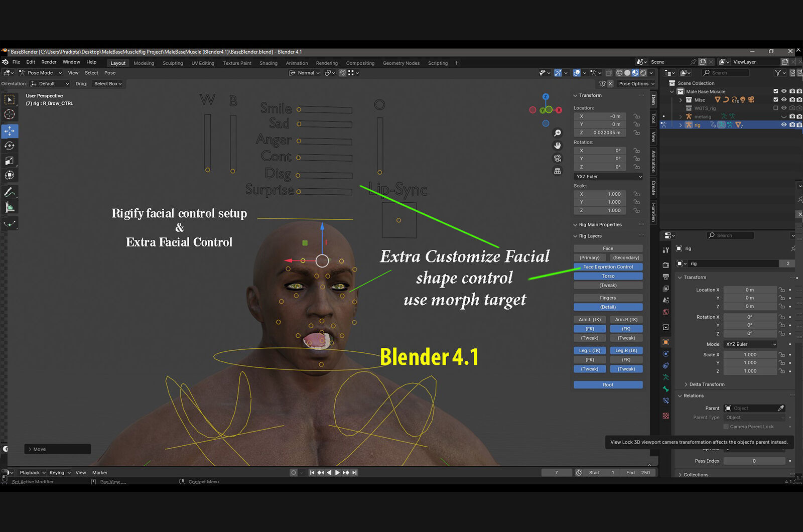Viewport: 803px width, 532px height.
Task: Open the Render properties tab icon
Action: pyautogui.click(x=666, y=264)
